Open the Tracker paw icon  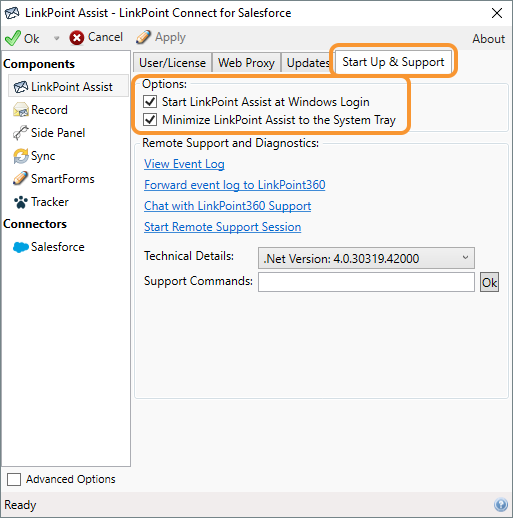coord(20,202)
